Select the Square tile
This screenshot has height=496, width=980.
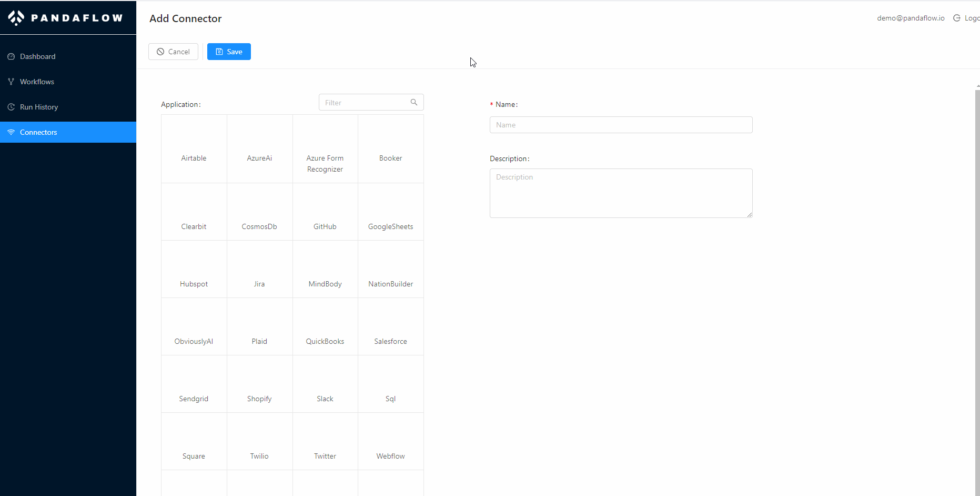click(194, 441)
